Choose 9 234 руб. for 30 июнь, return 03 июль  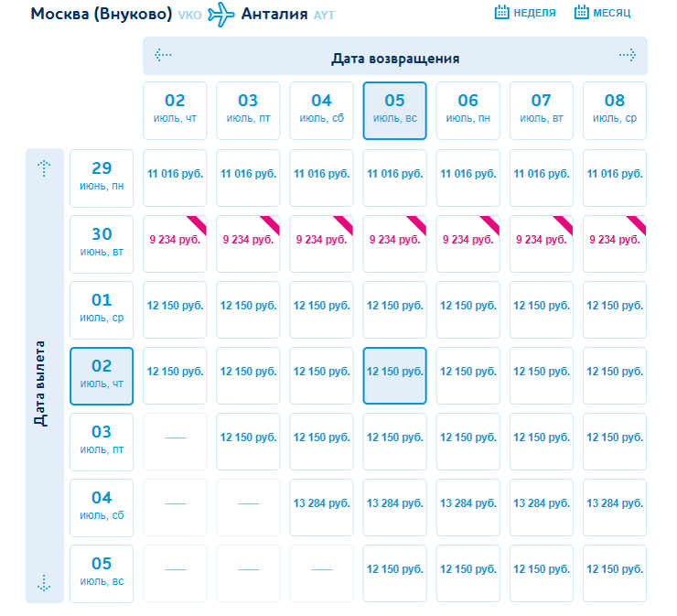coord(248,244)
